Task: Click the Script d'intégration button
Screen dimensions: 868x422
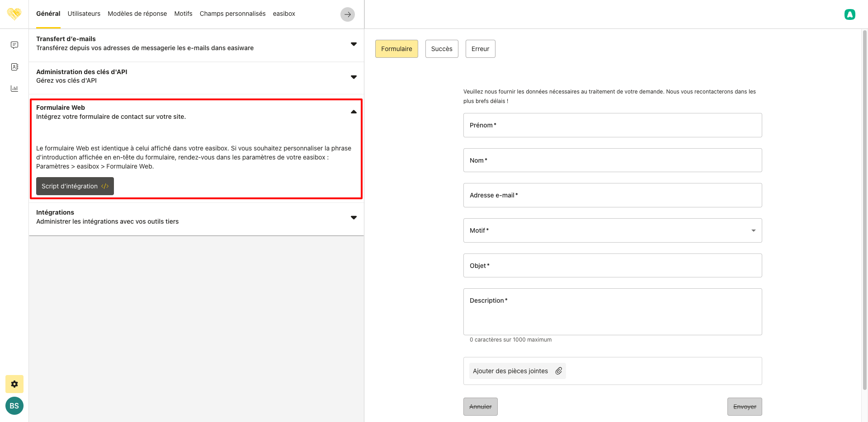Action: coord(75,186)
